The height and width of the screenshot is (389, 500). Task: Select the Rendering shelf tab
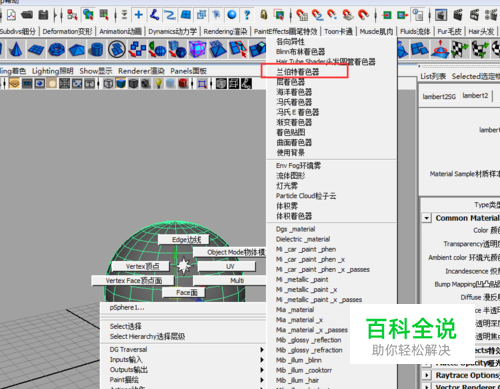[225, 32]
